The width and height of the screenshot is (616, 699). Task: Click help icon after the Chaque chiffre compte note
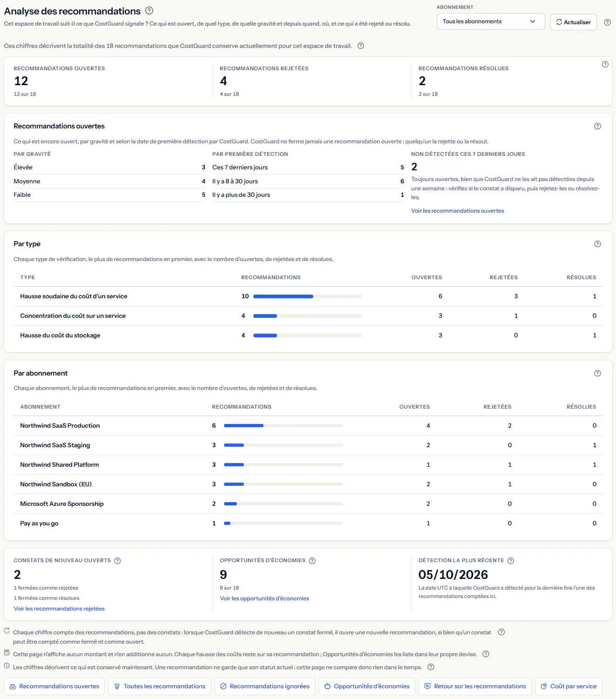pos(501,632)
